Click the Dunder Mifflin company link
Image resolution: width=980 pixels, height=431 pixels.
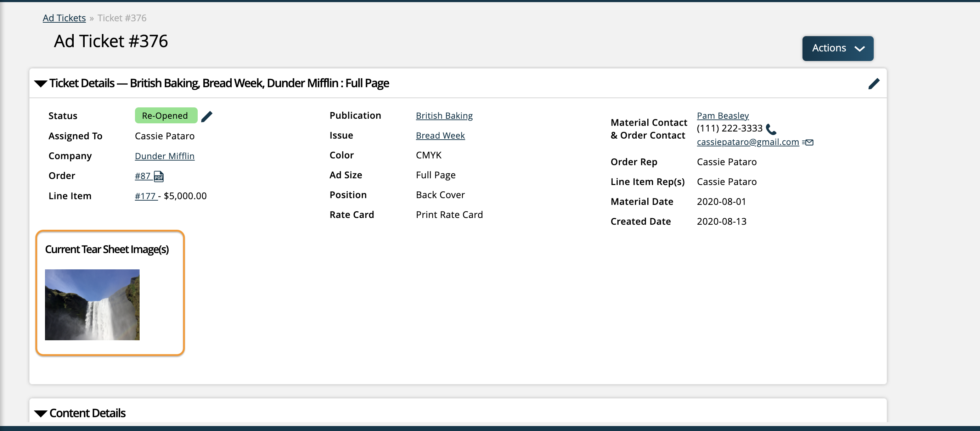tap(164, 156)
